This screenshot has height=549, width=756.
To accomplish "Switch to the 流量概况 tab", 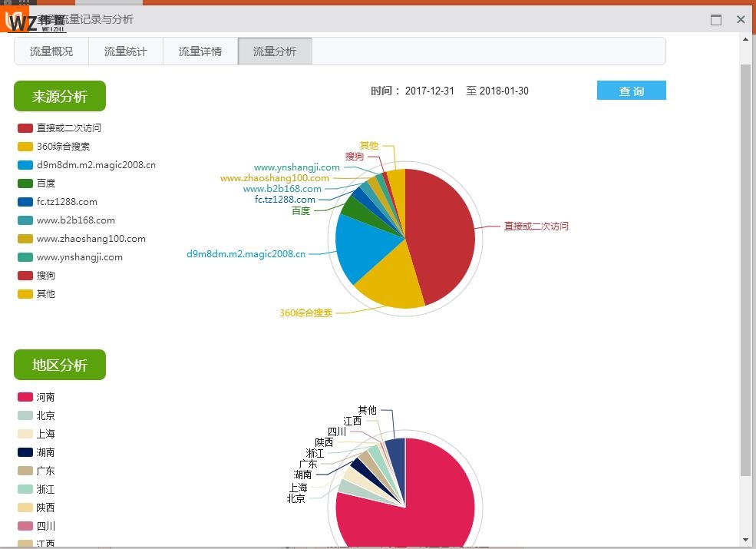I will (x=51, y=51).
